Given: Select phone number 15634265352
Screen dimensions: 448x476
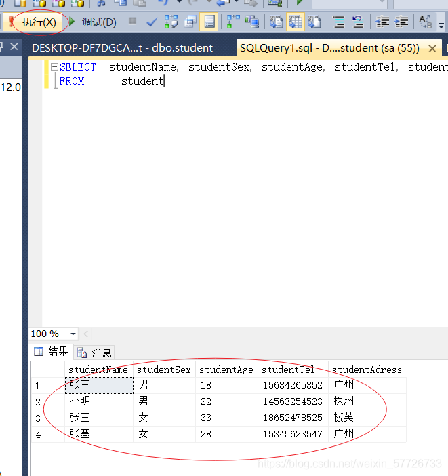Looking at the screenshot, I should 293,385.
